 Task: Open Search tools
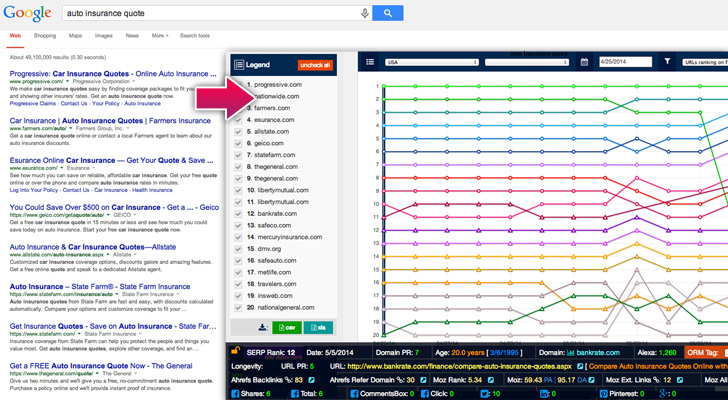195,36
